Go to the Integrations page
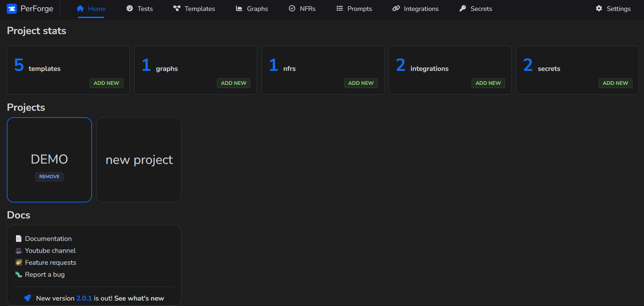This screenshot has height=306, width=644. pos(415,9)
